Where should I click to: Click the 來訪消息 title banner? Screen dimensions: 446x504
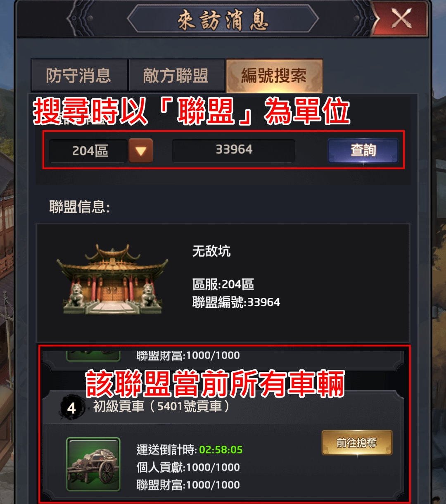pyautogui.click(x=223, y=19)
